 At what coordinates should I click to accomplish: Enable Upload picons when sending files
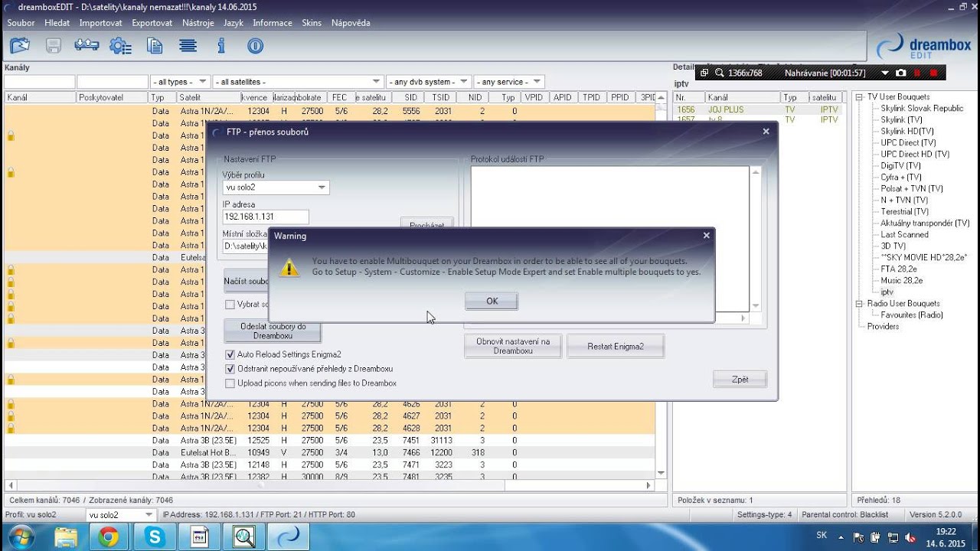[x=230, y=383]
